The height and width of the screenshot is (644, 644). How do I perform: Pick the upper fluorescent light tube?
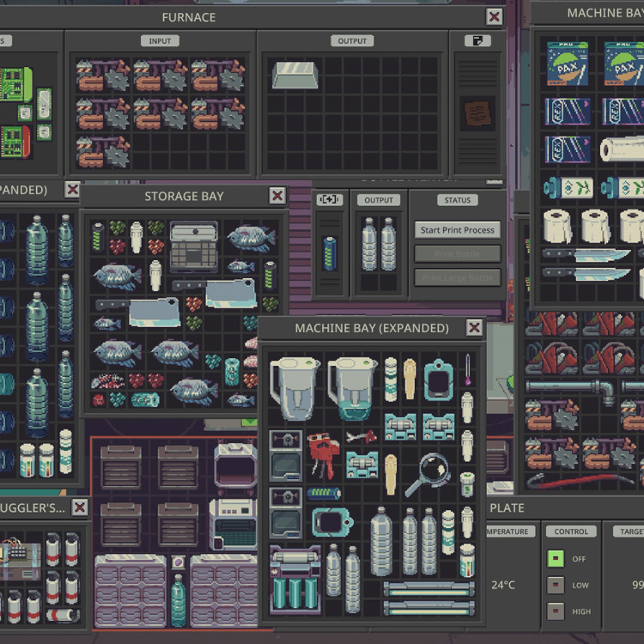pyautogui.click(x=428, y=589)
